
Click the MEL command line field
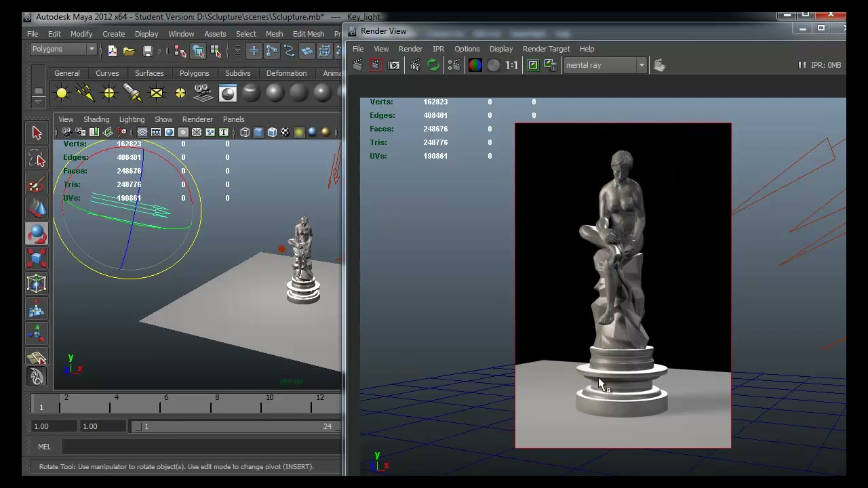tap(202, 447)
